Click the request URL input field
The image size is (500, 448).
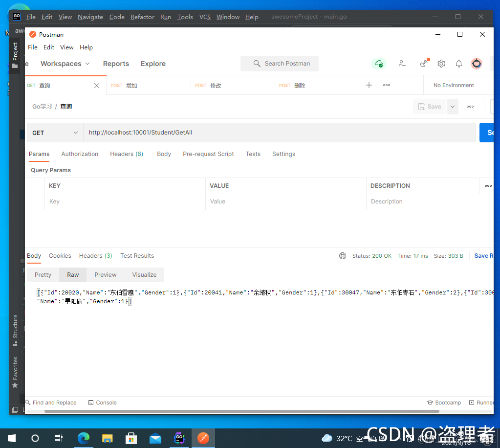(x=280, y=133)
